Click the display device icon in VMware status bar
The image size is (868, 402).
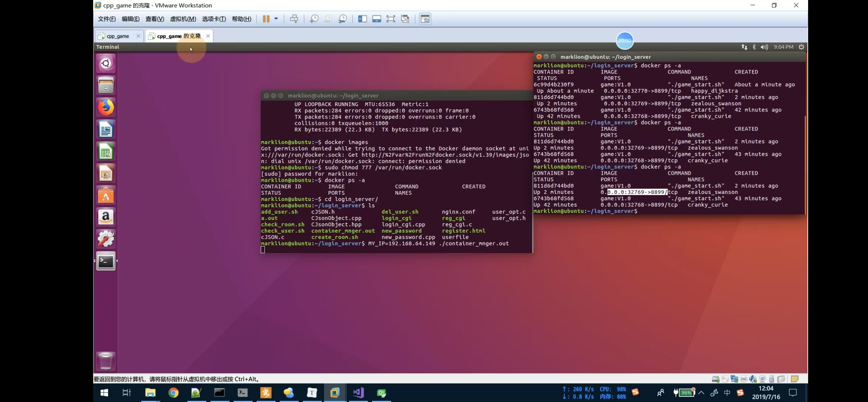click(781, 379)
